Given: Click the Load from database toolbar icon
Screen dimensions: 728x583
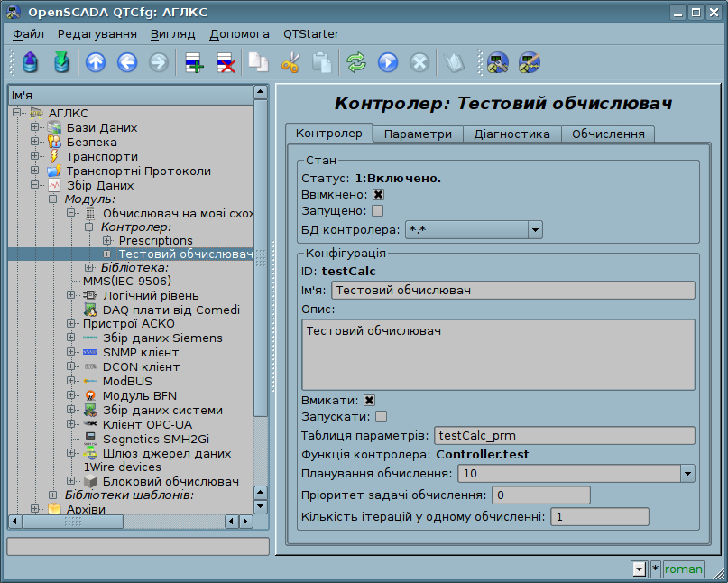Looking at the screenshot, I should pyautogui.click(x=32, y=62).
